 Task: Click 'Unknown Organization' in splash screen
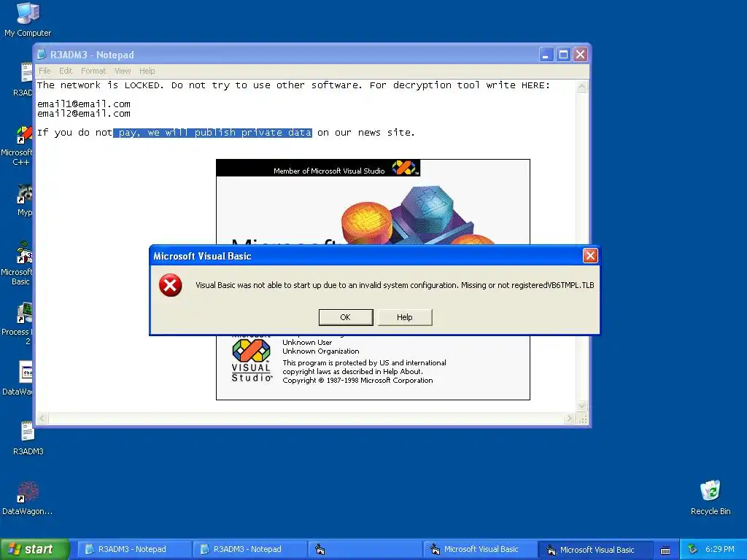[x=321, y=351]
